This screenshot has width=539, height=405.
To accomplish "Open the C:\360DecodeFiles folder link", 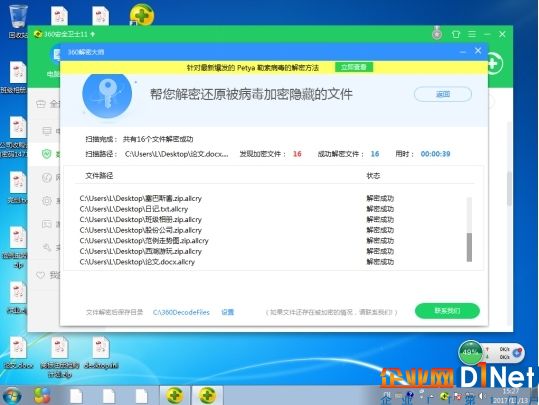I will pyautogui.click(x=181, y=312).
